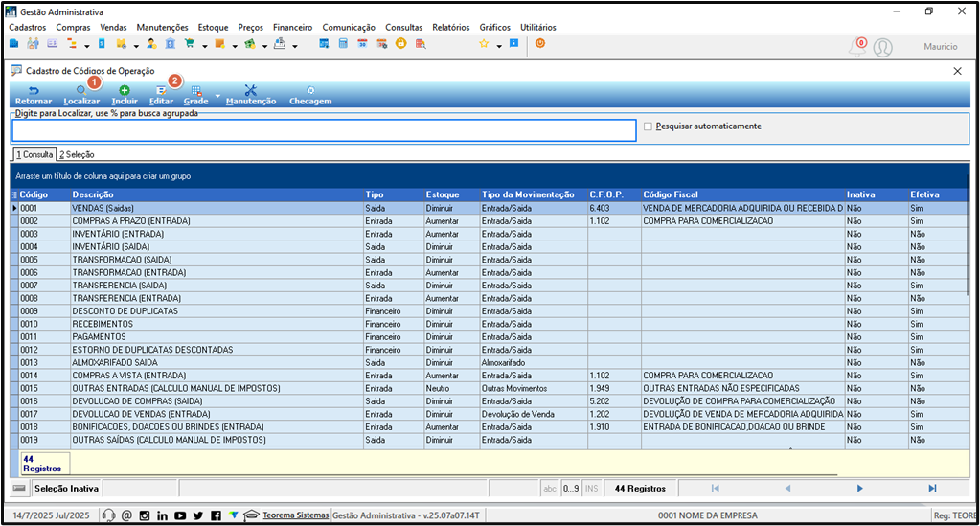The width and height of the screenshot is (980, 526).
Task: Open the Utilitários menu
Action: tap(538, 28)
